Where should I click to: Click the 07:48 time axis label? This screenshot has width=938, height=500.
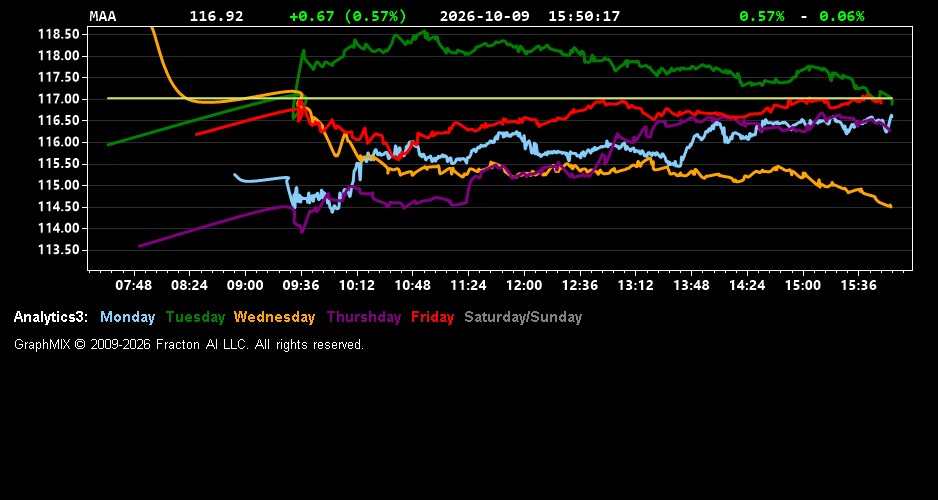click(133, 285)
